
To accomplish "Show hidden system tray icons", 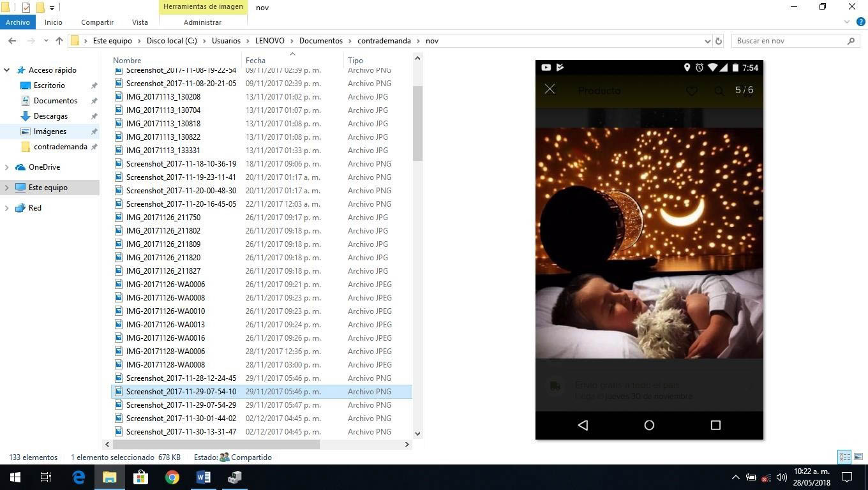I will (735, 477).
